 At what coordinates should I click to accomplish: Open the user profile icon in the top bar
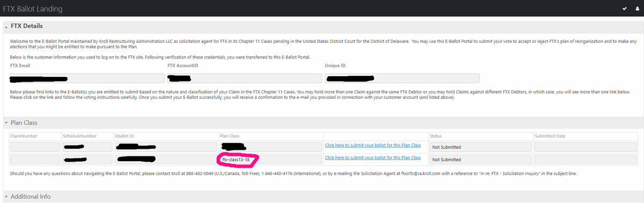[637, 9]
